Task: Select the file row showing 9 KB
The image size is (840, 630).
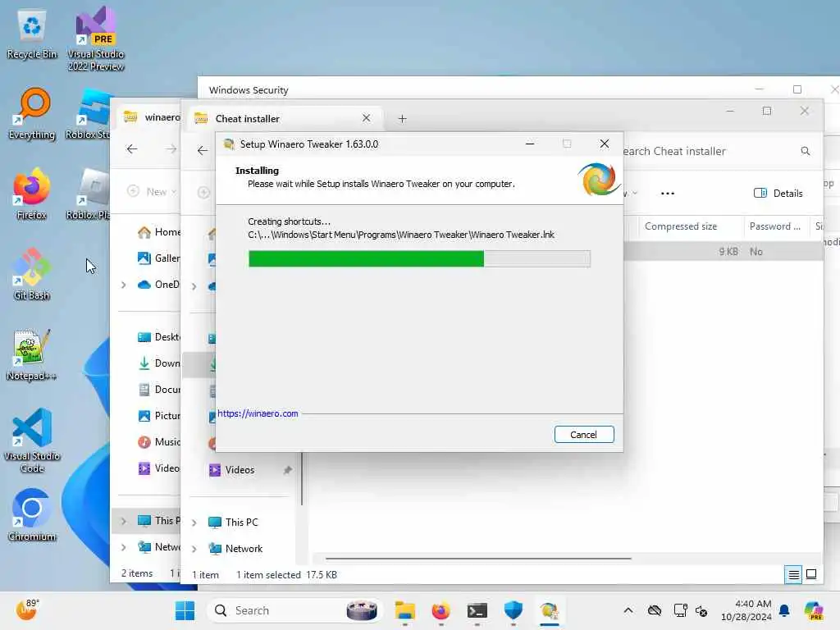Action: coord(724,251)
